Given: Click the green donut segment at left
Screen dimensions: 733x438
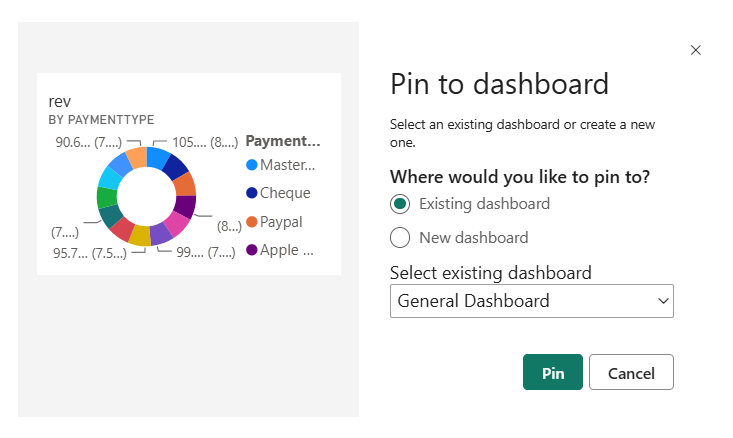Looking at the screenshot, I should pyautogui.click(x=107, y=197).
